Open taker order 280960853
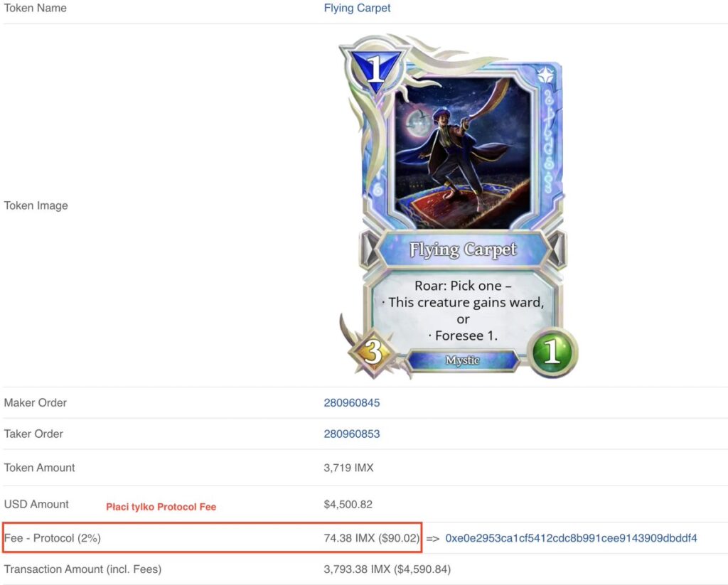The height and width of the screenshot is (585, 728). tap(351, 434)
